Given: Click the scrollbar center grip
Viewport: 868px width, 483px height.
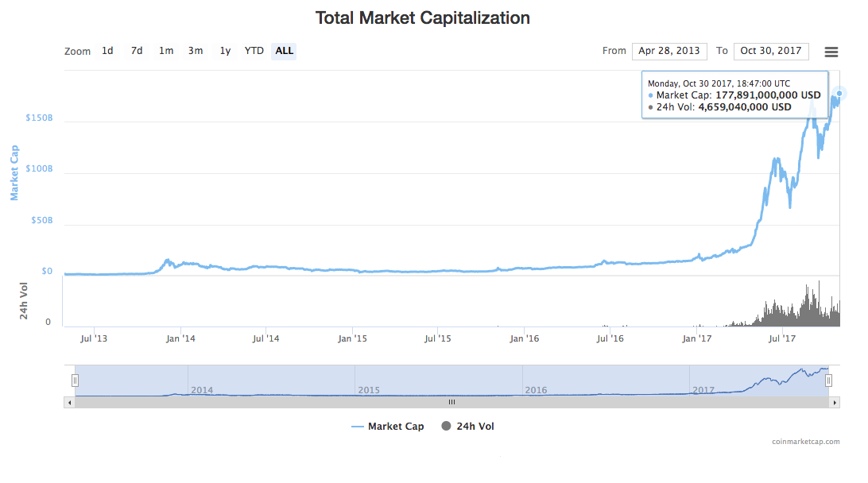Looking at the screenshot, I should [x=451, y=402].
